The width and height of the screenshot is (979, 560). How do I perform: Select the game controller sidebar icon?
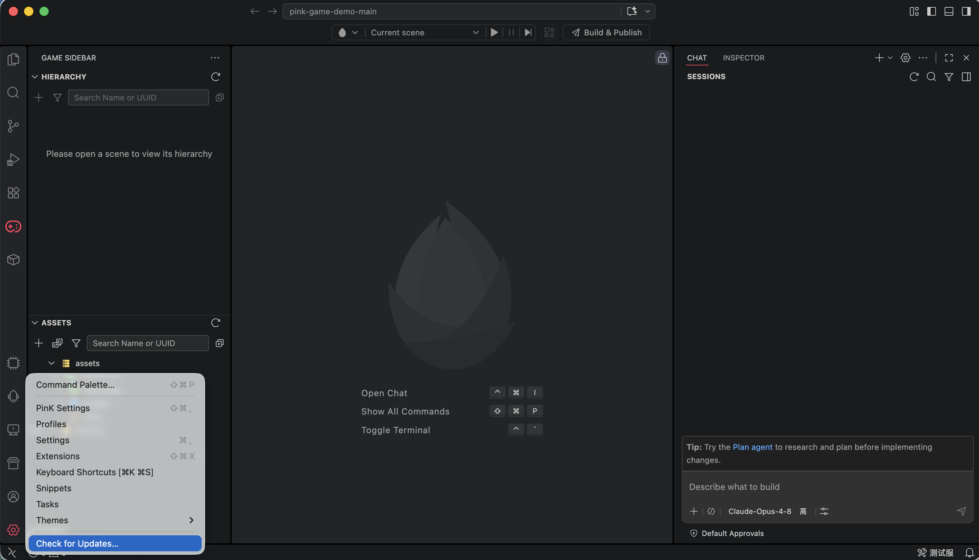(x=13, y=227)
